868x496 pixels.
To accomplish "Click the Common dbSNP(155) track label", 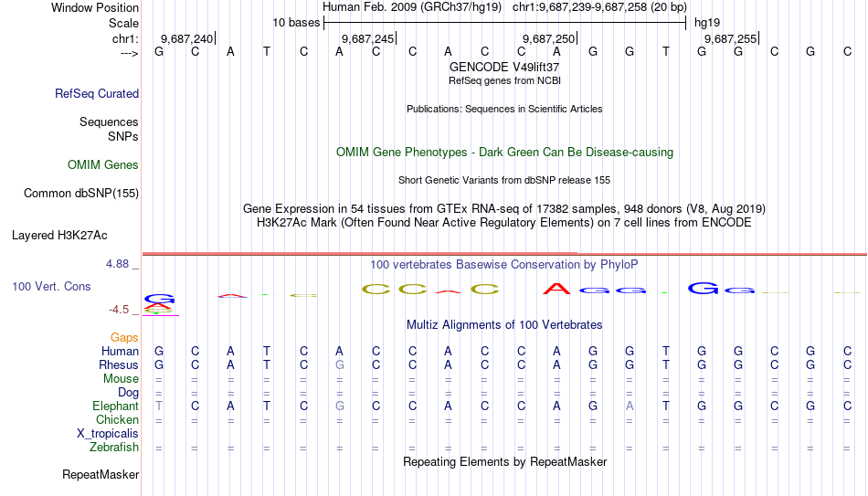I will pos(81,194).
